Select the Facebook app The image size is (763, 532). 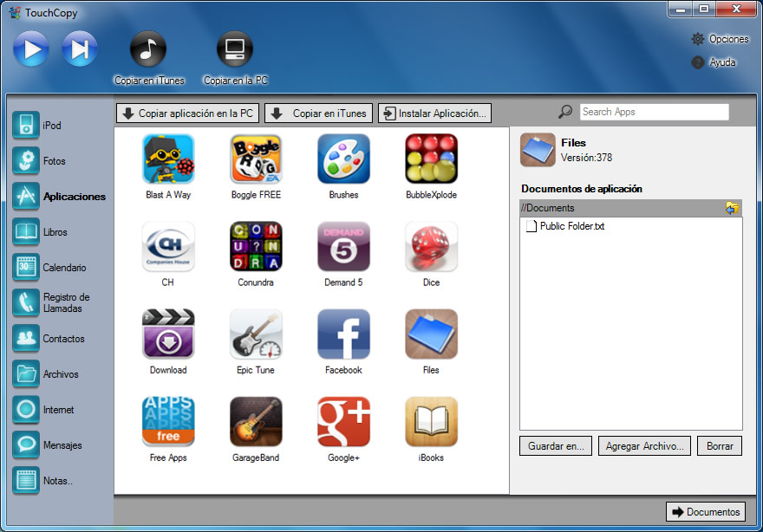pyautogui.click(x=343, y=342)
